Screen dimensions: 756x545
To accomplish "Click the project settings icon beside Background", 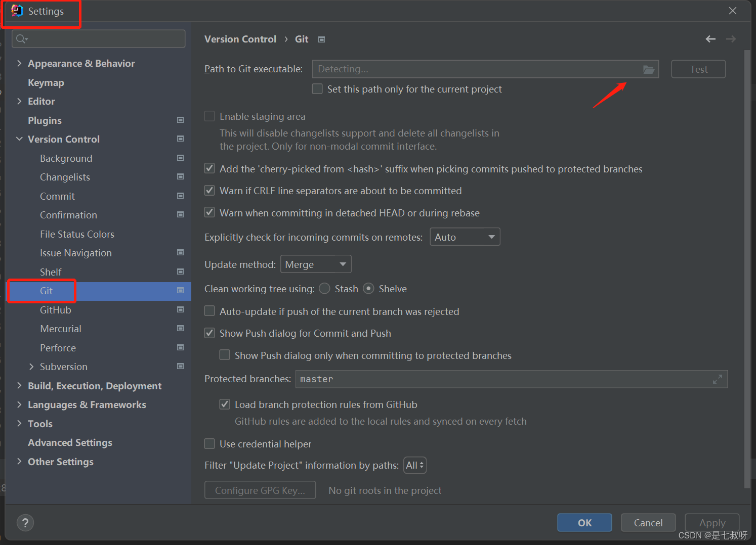I will click(x=180, y=158).
